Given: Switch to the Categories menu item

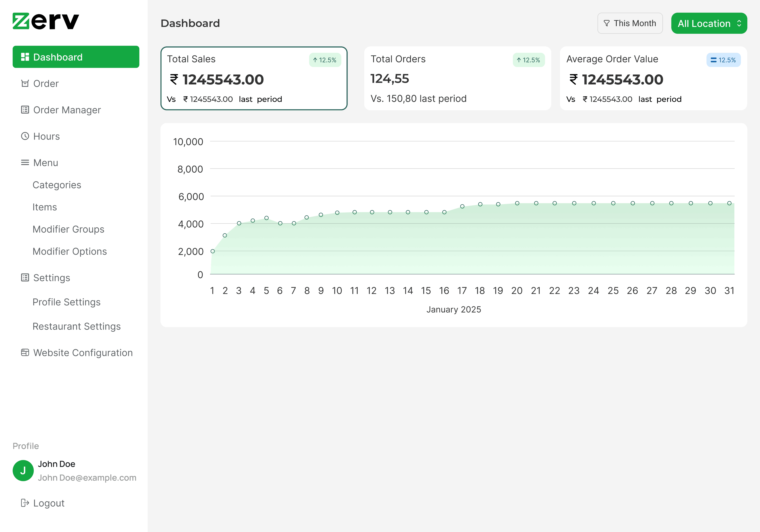Looking at the screenshot, I should pyautogui.click(x=57, y=185).
